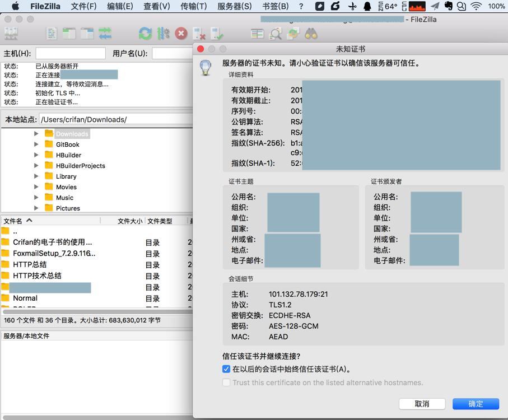Click local site path field
Image resolution: width=508 pixels, height=420 pixels.
click(x=116, y=119)
